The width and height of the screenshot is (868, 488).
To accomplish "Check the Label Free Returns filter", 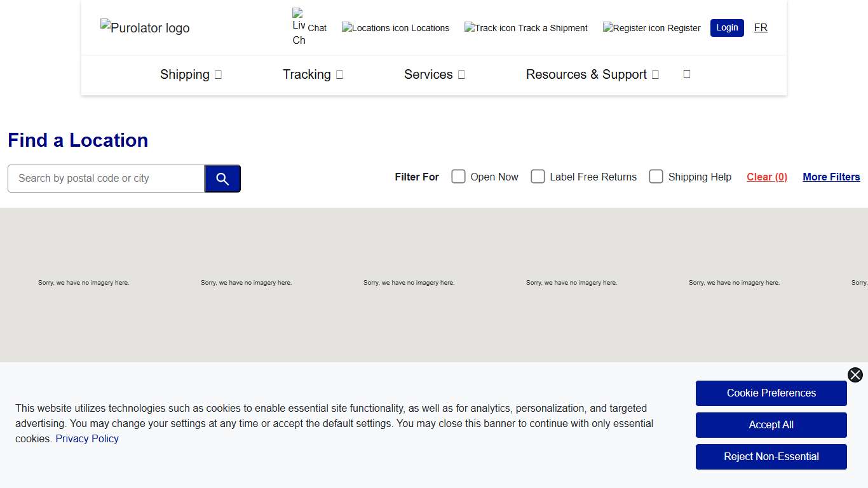I will pos(538,176).
